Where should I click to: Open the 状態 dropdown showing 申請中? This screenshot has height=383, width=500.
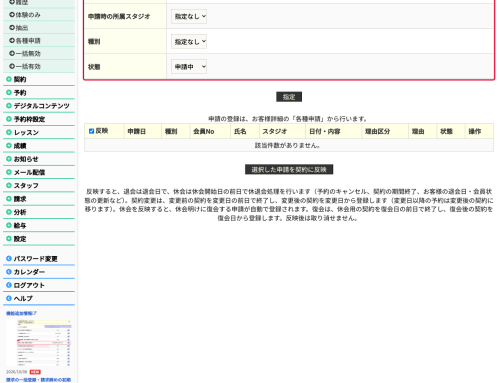pos(189,67)
